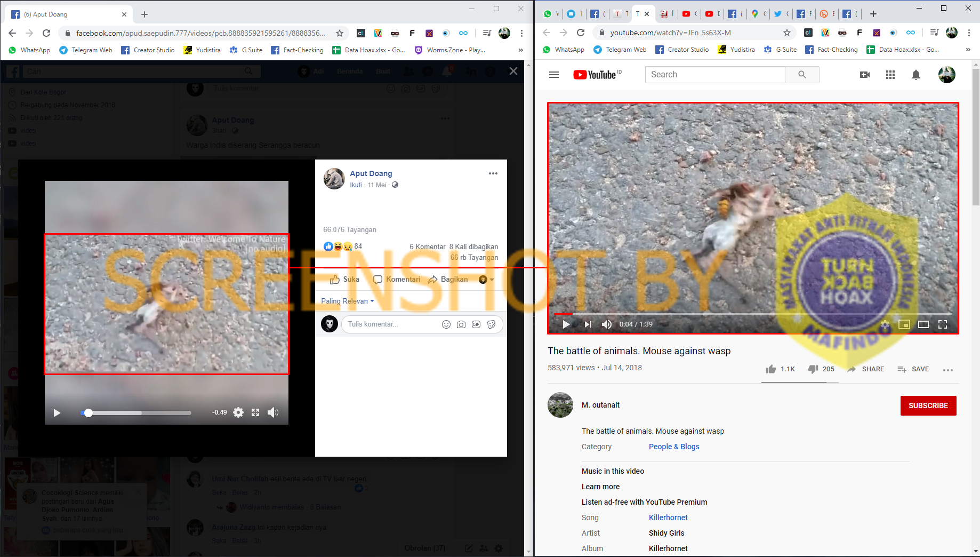Go back in the Facebook browser window

(x=12, y=33)
